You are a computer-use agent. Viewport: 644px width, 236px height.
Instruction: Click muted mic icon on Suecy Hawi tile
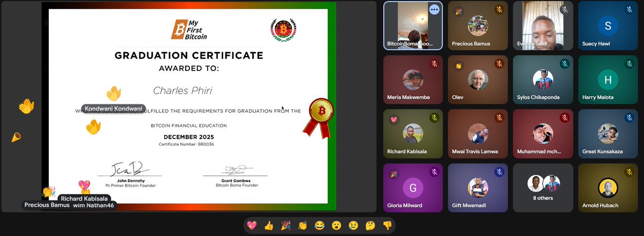click(629, 10)
